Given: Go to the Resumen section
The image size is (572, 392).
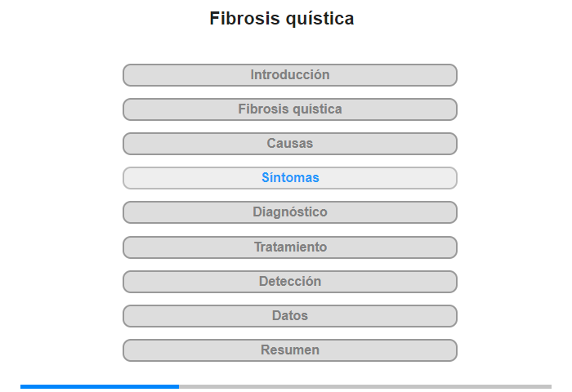Looking at the screenshot, I should (290, 350).
